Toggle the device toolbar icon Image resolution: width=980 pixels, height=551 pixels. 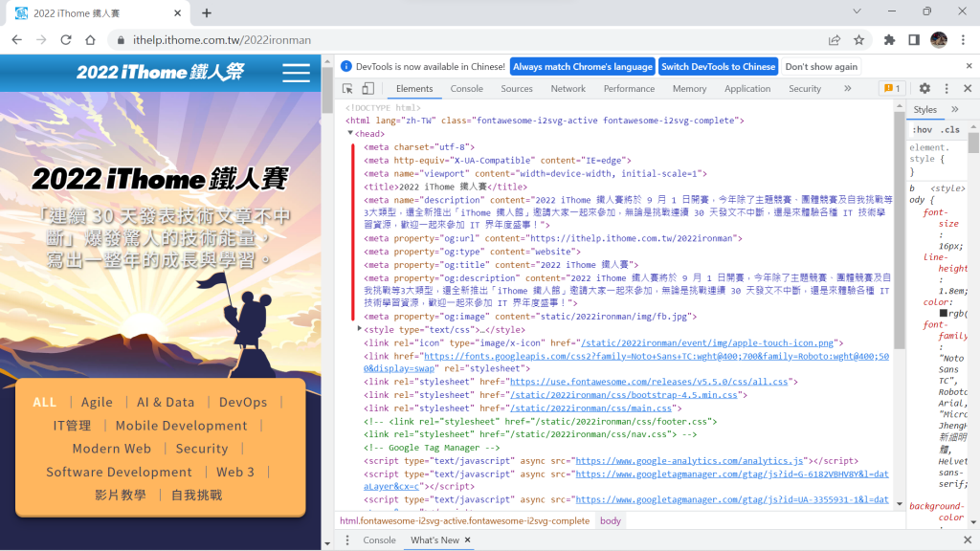click(368, 89)
